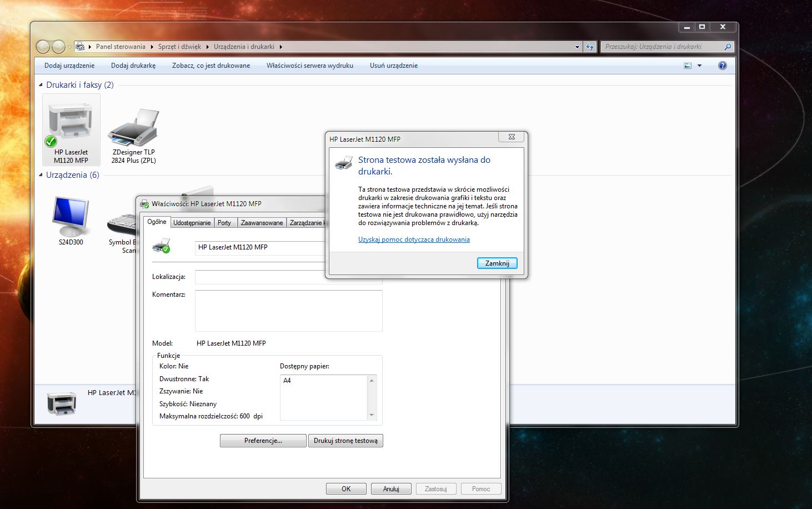Select the HP LaserJet M1120 MFP printer icon
Viewport: 812px width, 509px height.
tap(71, 129)
